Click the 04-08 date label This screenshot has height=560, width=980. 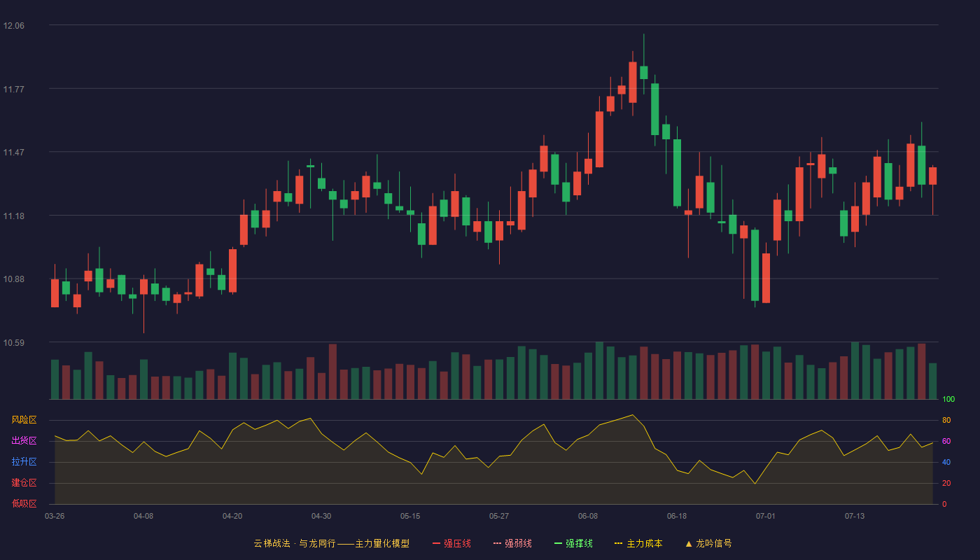[x=143, y=516]
